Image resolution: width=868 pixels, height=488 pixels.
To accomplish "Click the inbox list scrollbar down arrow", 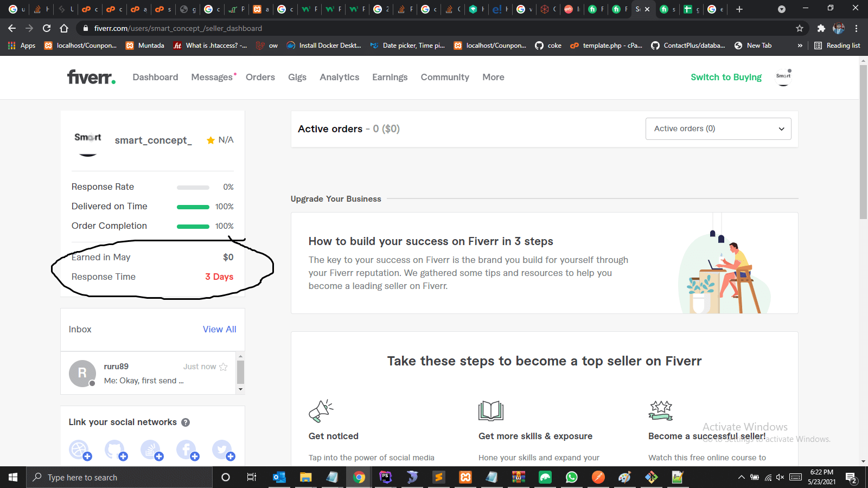I will click(240, 389).
